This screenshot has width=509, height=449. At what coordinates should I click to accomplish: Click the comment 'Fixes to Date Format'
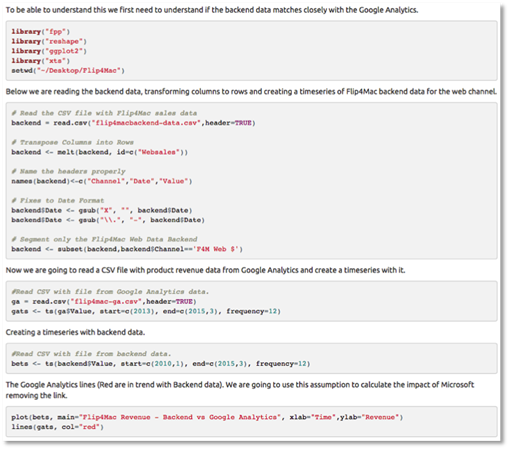pos(58,200)
